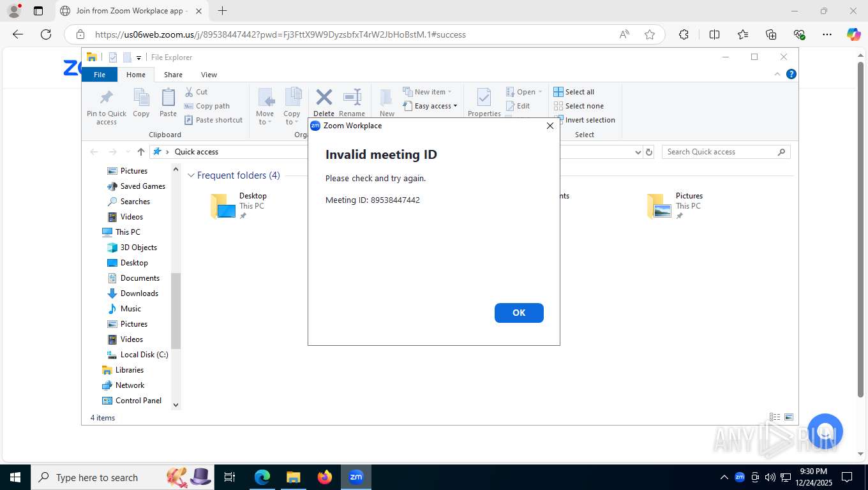Viewport: 868px width, 490px height.
Task: Open Zoom from Windows taskbar
Action: 356,477
